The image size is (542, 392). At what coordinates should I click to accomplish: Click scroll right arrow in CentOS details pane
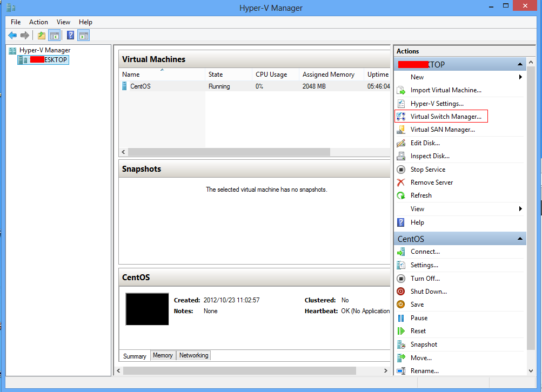(x=385, y=370)
